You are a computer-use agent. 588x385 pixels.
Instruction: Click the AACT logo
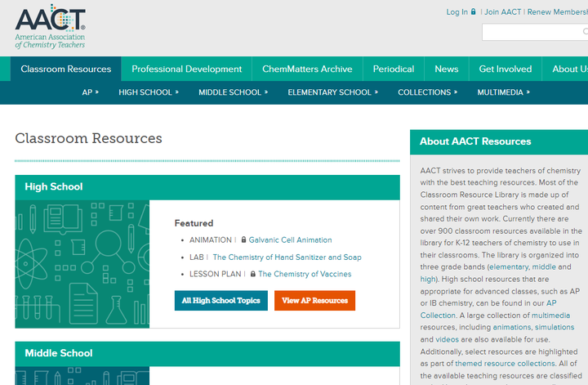coord(51,27)
